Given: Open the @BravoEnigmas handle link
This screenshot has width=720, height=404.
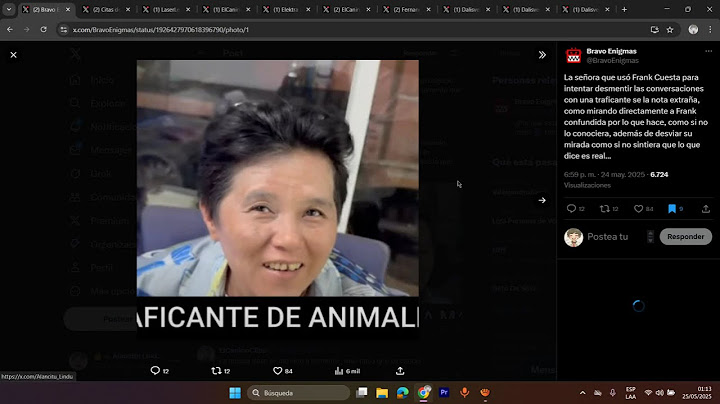Looking at the screenshot, I should click(612, 60).
